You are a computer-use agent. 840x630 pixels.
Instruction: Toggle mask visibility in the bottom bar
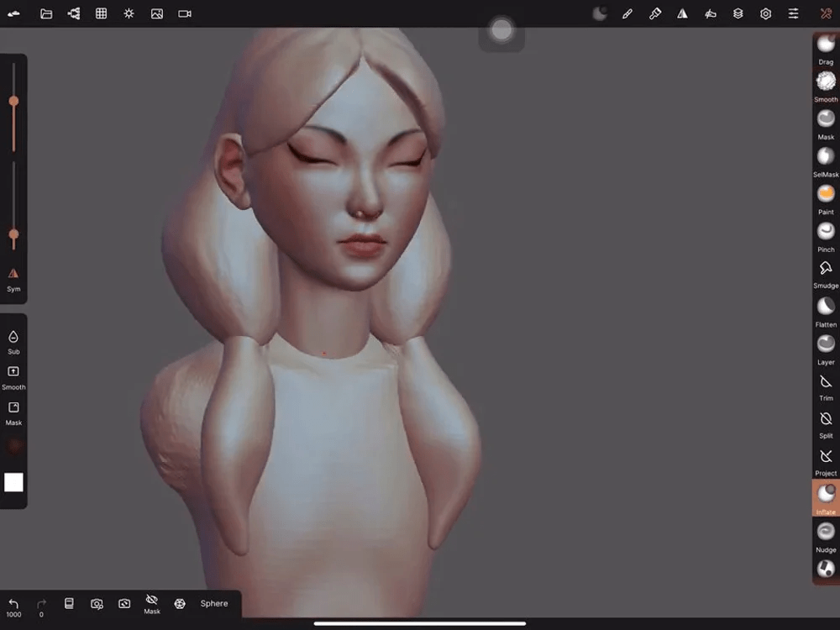tap(151, 603)
